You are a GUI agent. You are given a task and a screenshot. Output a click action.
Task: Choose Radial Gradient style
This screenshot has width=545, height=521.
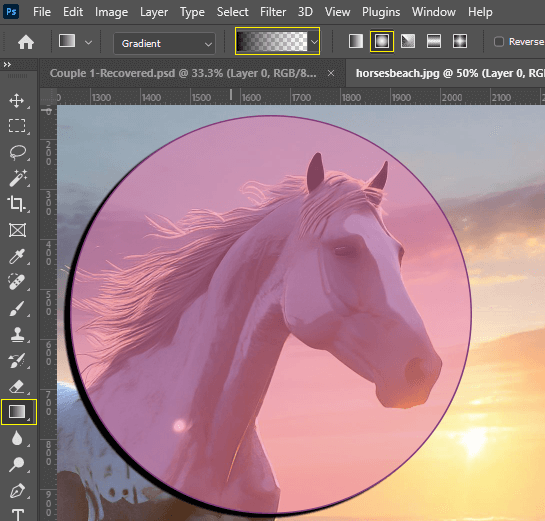pos(382,41)
